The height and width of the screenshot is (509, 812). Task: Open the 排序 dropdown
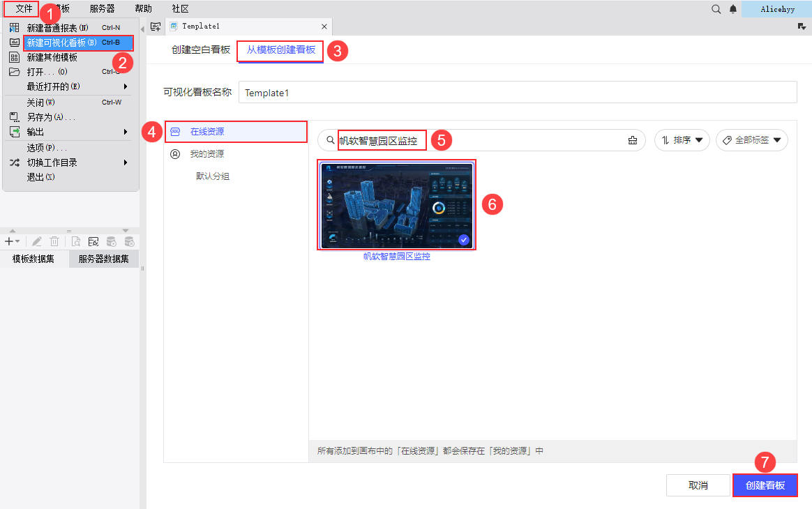tap(682, 140)
